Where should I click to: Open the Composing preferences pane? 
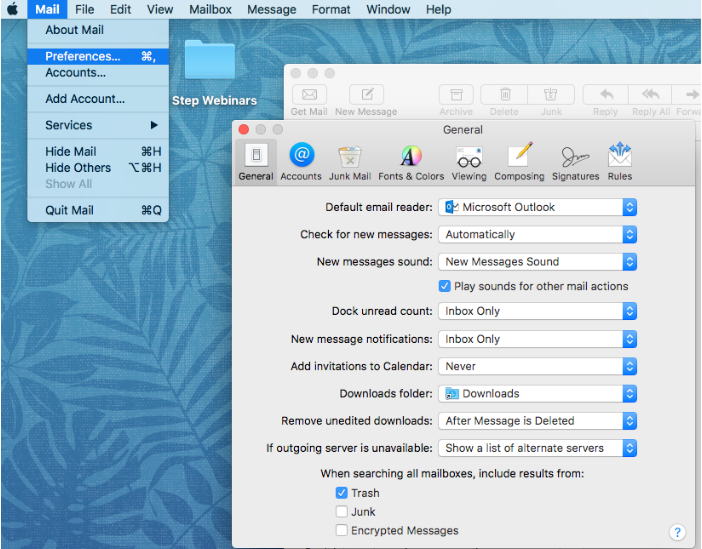point(519,162)
